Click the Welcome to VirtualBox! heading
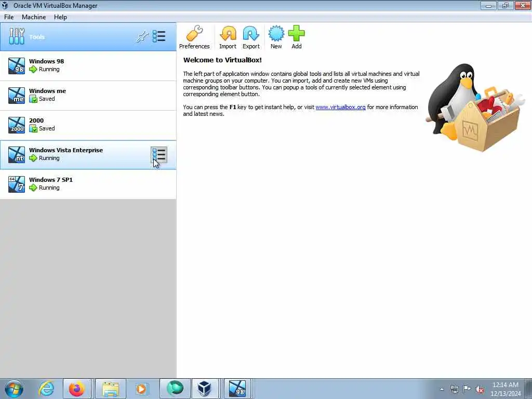Image resolution: width=532 pixels, height=399 pixels. 222,60
